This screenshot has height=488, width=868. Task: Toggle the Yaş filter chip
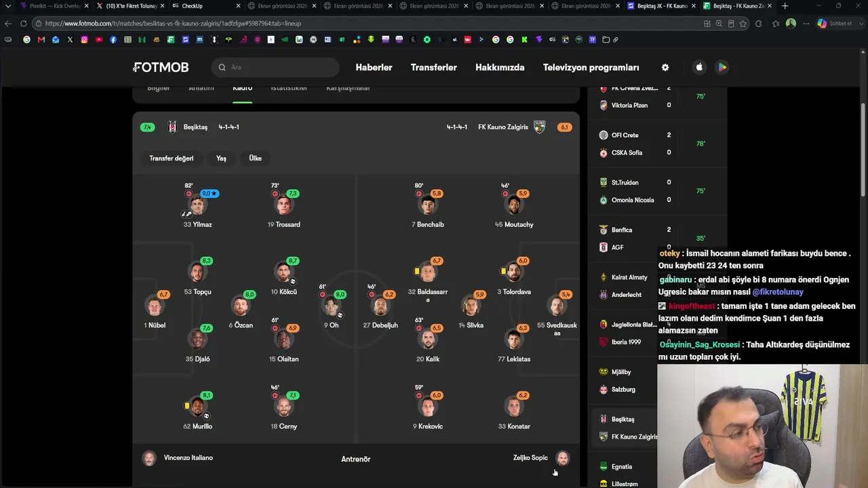click(221, 158)
